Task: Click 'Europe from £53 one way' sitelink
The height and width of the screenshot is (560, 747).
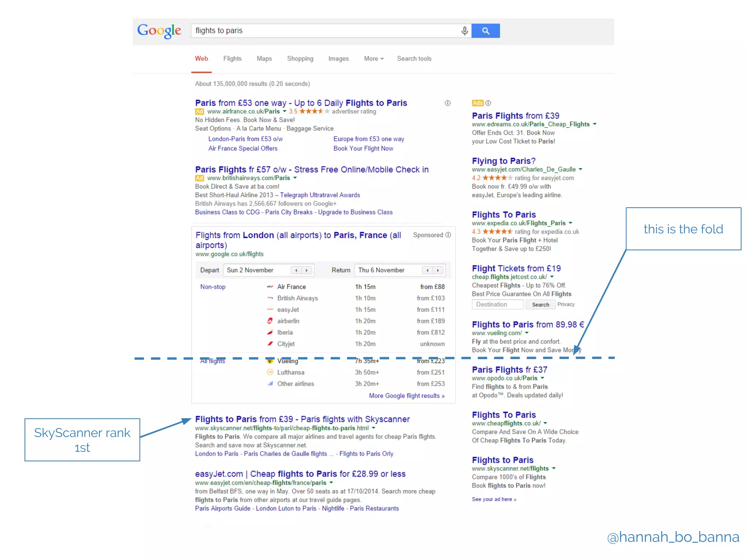Action: coord(368,139)
